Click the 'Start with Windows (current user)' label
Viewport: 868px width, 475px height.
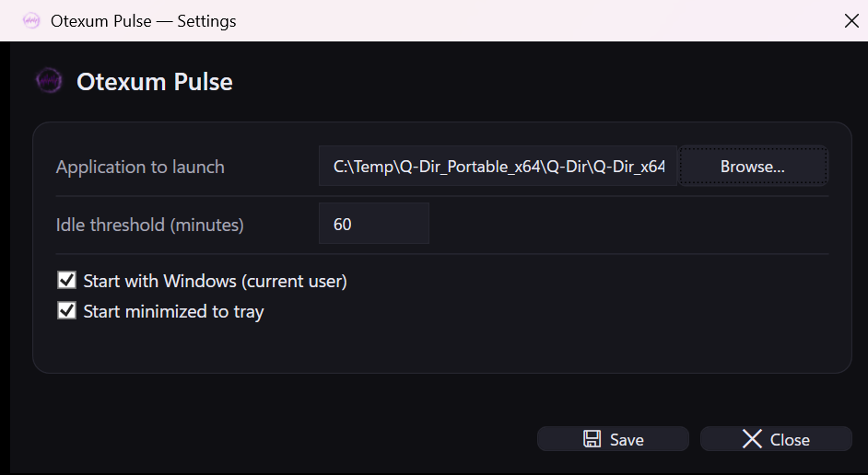point(215,281)
